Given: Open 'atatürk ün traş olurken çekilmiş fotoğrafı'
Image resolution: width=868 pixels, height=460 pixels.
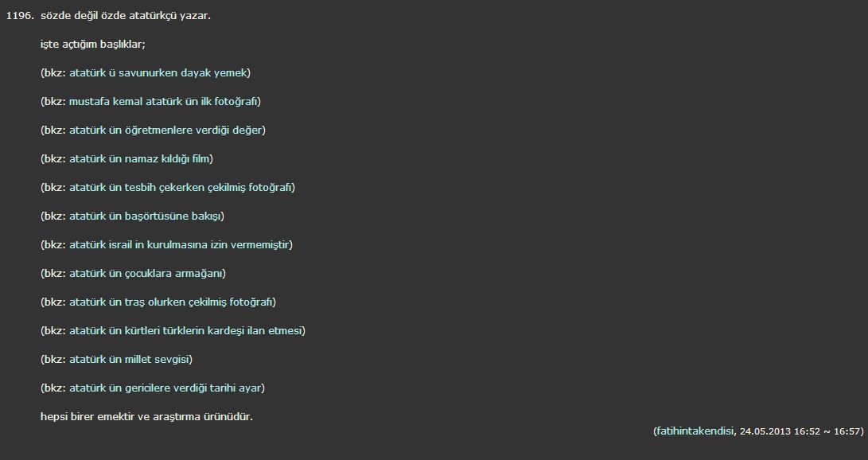Looking at the screenshot, I should pyautogui.click(x=172, y=302).
